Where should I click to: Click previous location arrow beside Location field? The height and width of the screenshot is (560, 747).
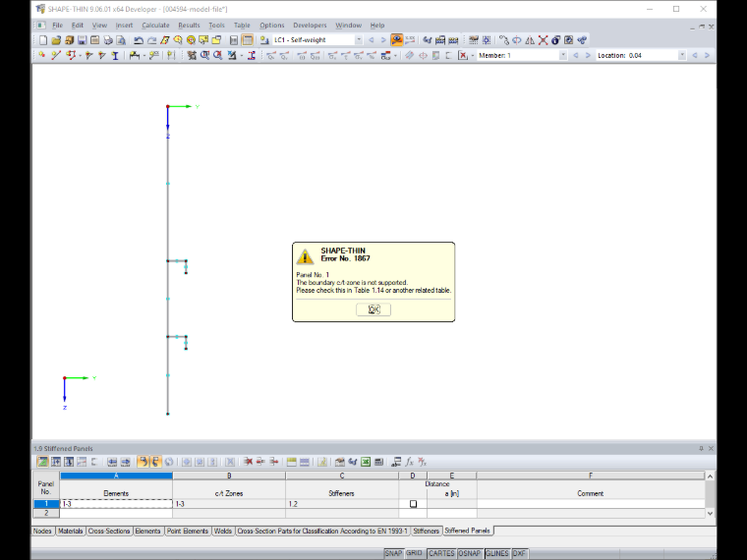(695, 55)
